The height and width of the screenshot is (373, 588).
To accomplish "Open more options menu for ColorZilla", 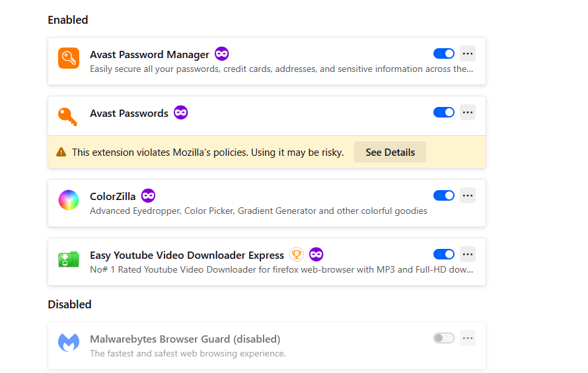I will coord(468,195).
